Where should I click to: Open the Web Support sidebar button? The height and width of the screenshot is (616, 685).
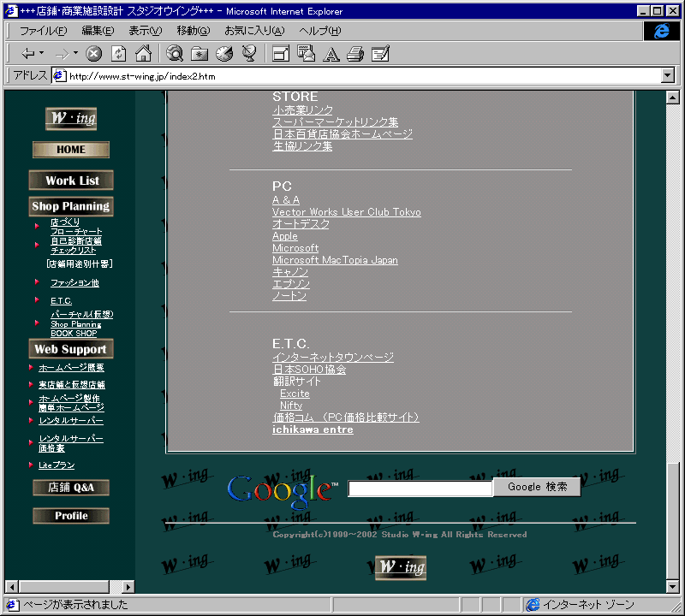[x=71, y=349]
